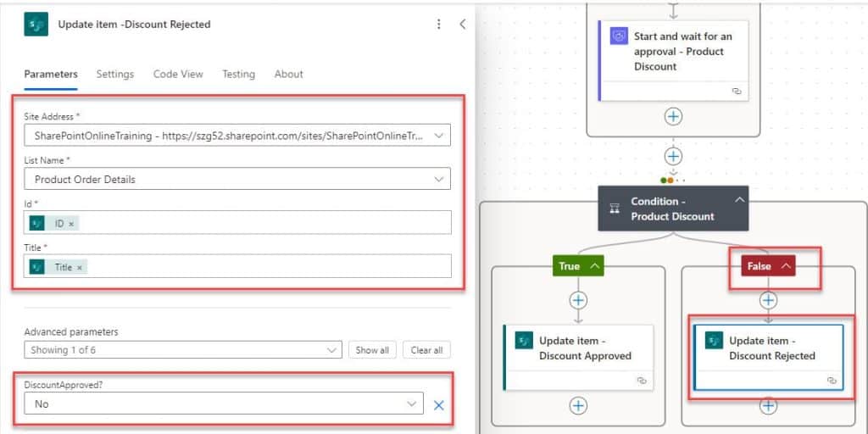Select Update item - Discount Approved card

[578, 358]
